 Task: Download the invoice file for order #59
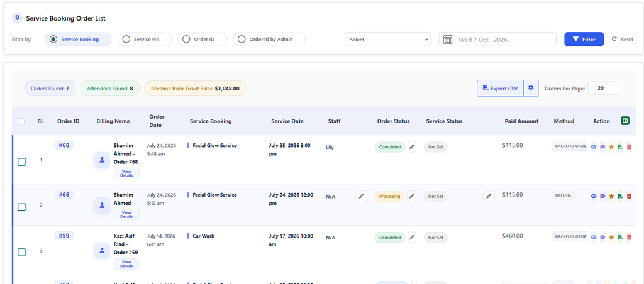tap(620, 238)
